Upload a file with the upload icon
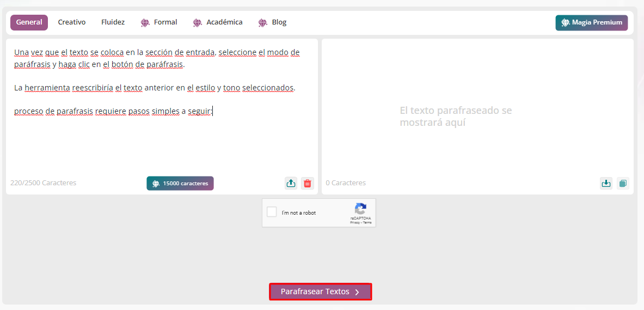 291,184
